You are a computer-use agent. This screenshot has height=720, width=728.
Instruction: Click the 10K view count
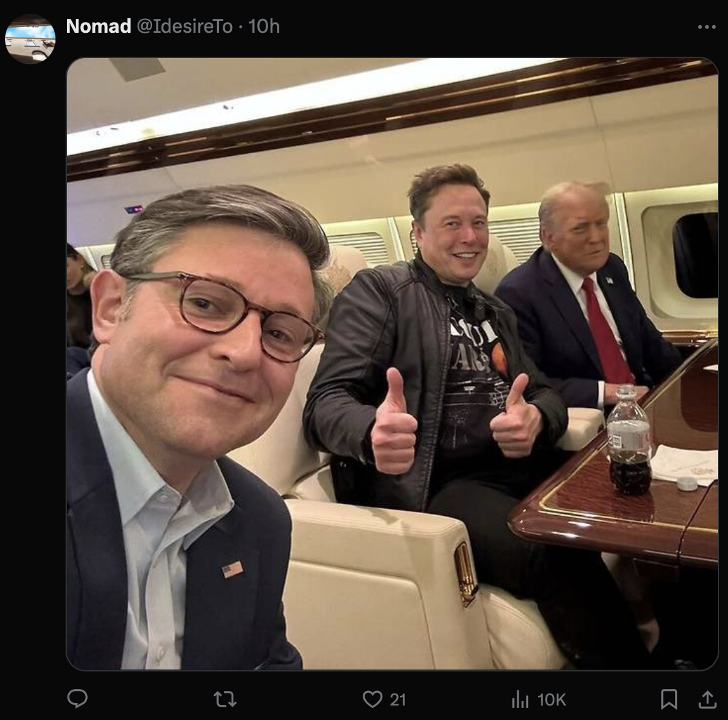click(551, 699)
